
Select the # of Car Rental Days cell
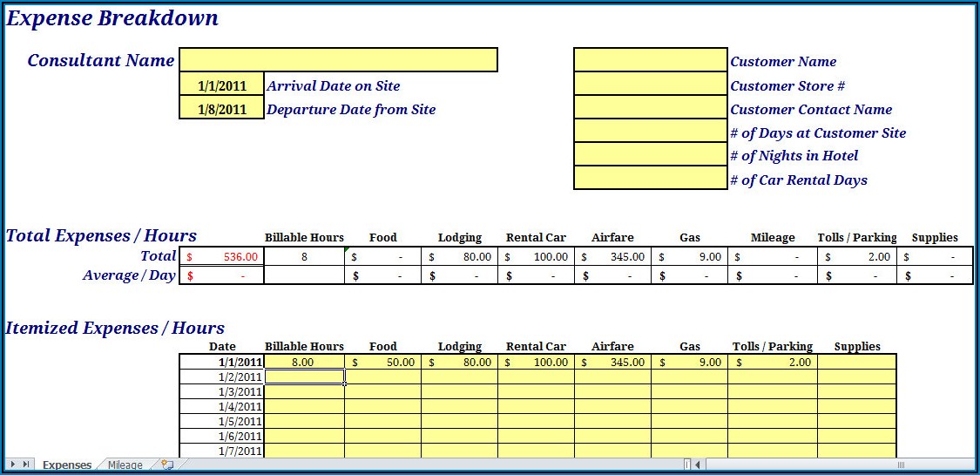pyautogui.click(x=650, y=179)
